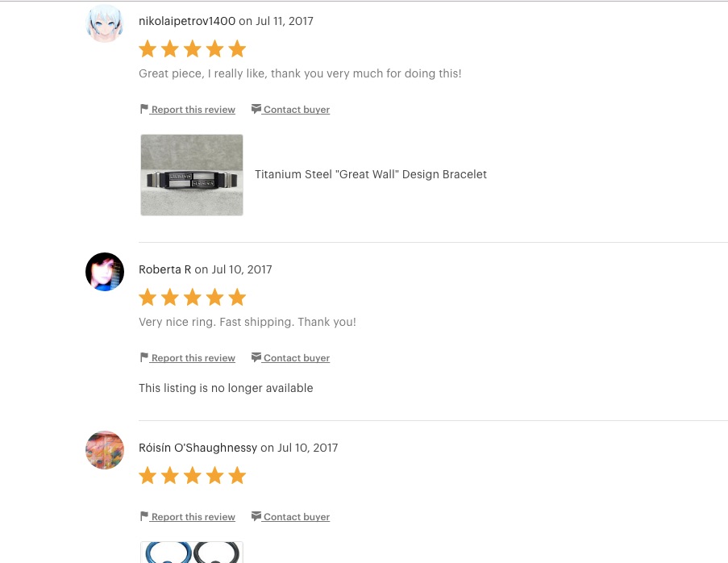Report nikolaipetrov1400's review via text link
Viewport: 728px width, 563px height.
[193, 110]
